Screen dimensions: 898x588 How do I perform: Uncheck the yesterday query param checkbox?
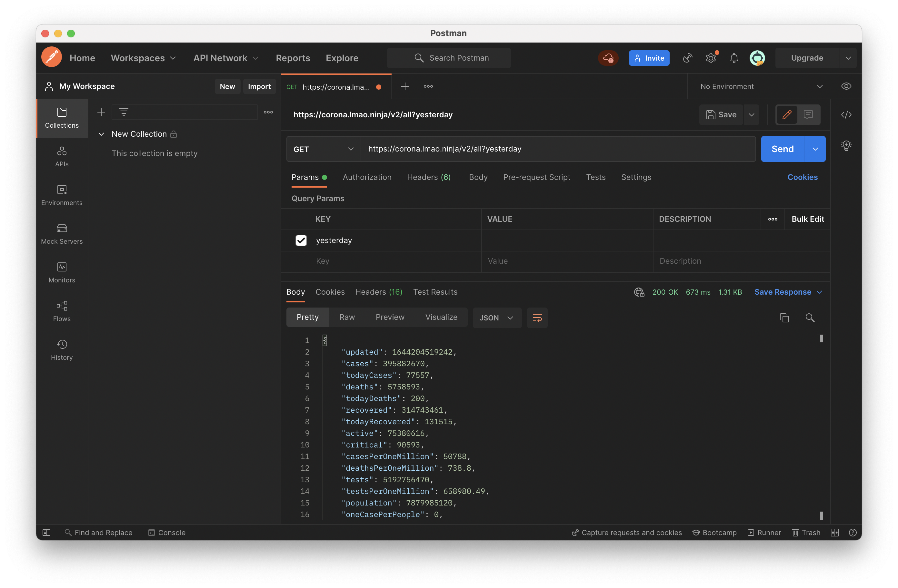point(301,240)
